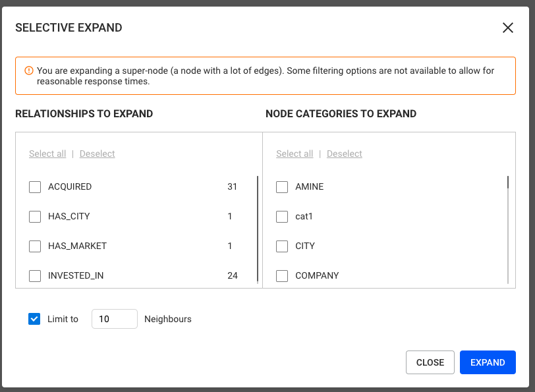
Task: Click Select all under Node Categories
Action: [295, 154]
